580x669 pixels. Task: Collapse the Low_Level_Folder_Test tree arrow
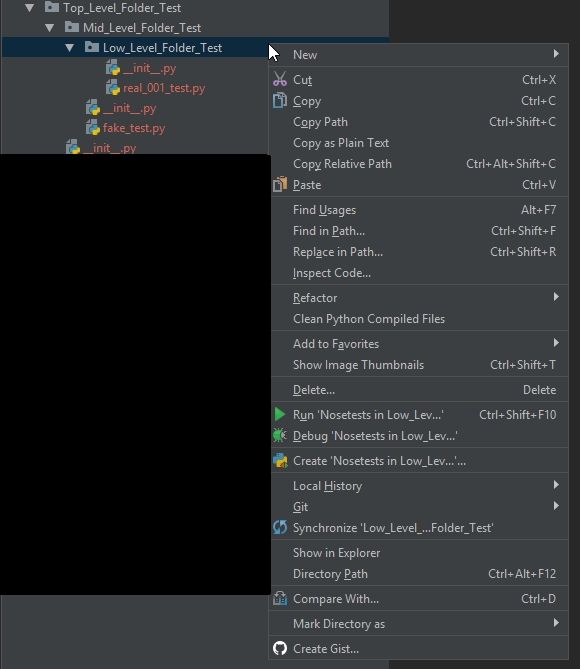tap(70, 48)
